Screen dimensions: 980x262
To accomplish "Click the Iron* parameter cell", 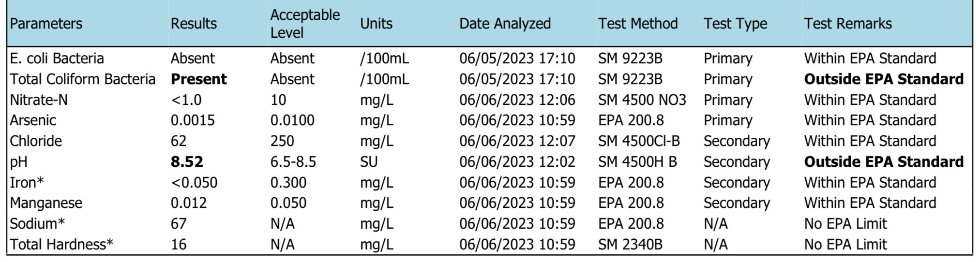I will tap(27, 183).
